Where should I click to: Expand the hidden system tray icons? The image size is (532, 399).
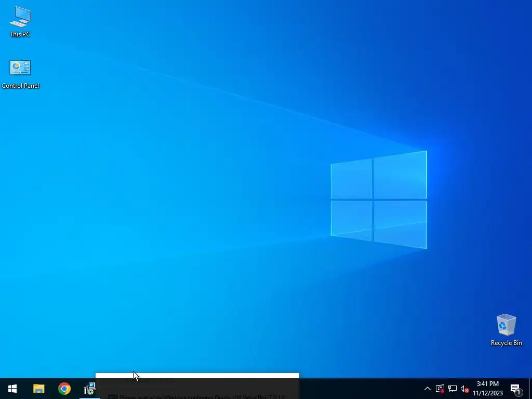click(x=428, y=389)
